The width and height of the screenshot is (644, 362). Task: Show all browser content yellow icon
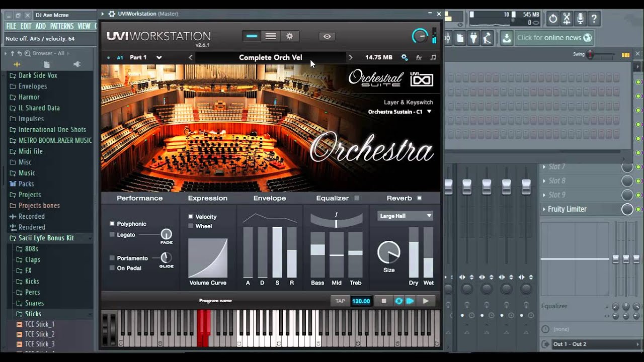17,64
